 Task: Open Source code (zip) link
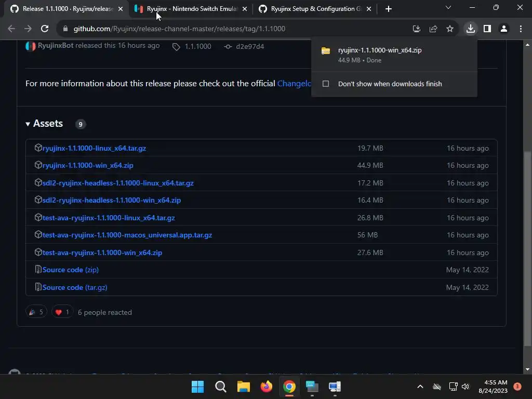point(71,270)
